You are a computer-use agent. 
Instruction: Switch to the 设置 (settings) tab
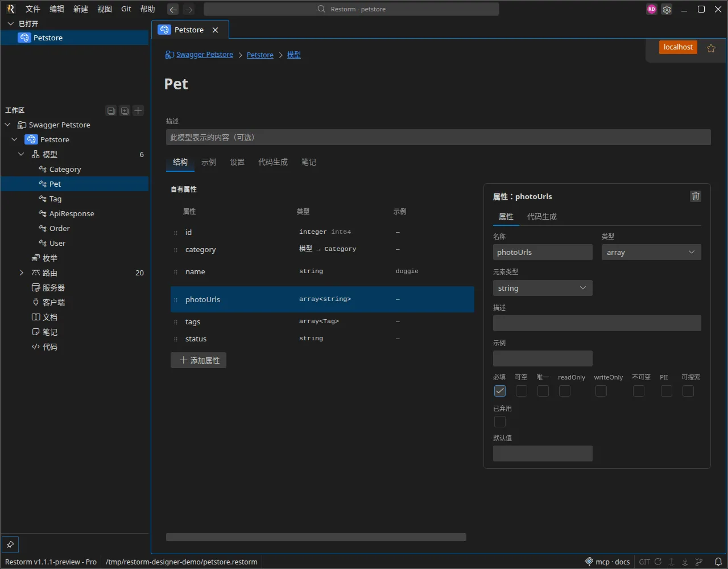point(237,162)
